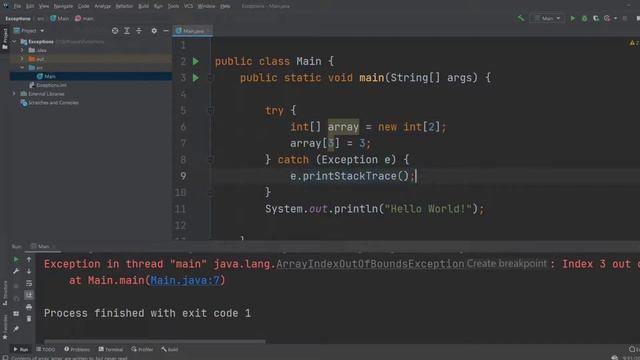
Task: Clear console with trash icon
Action: 29,318
